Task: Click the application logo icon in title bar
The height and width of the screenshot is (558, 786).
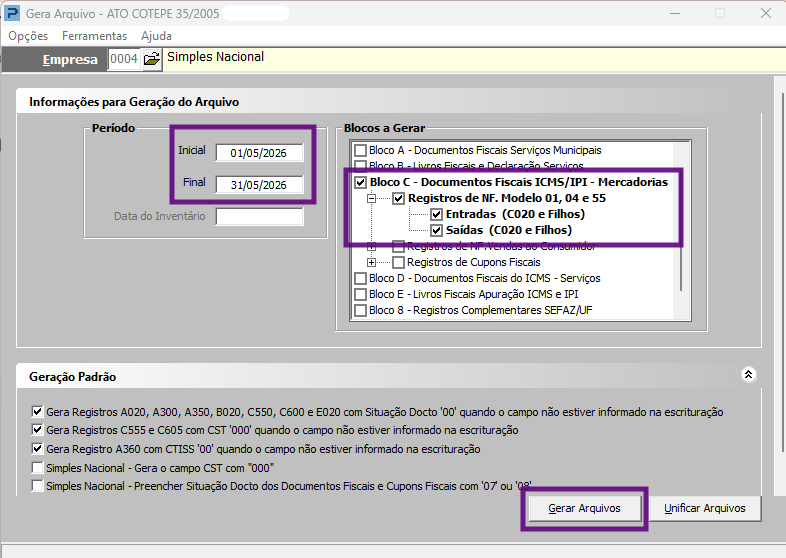Action: click(12, 13)
